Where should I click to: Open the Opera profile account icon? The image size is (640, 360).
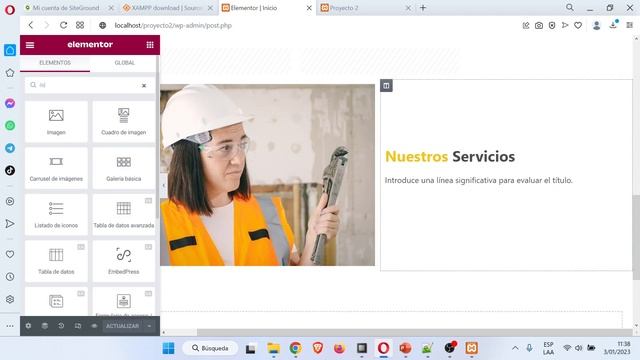coord(596,25)
